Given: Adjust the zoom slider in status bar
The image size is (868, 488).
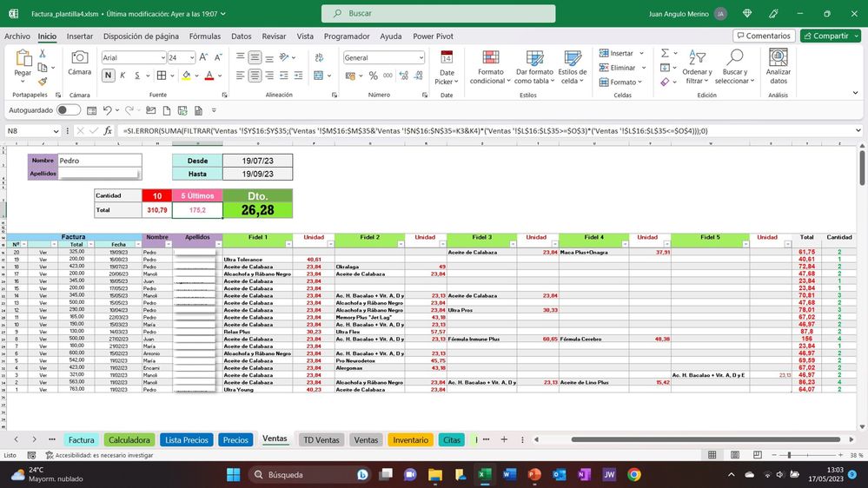Looking at the screenshot, I should [x=789, y=455].
